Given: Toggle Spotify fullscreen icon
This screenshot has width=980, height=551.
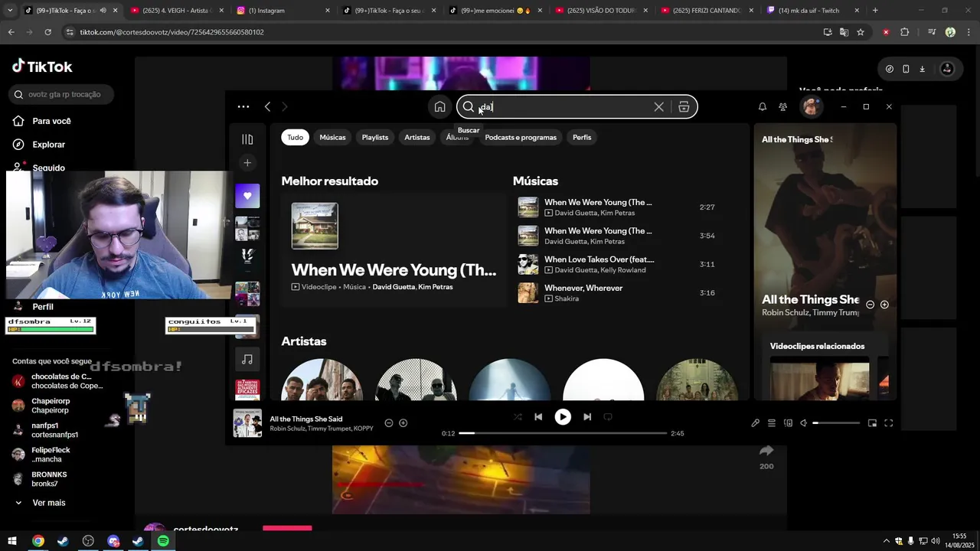Looking at the screenshot, I should point(889,423).
